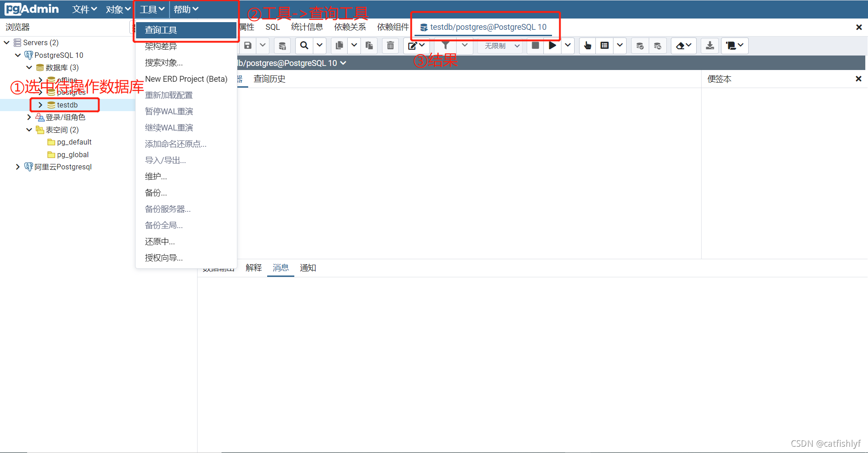This screenshot has width=868, height=453.
Task: Choose 备份服务器 from the menu
Action: [167, 209]
